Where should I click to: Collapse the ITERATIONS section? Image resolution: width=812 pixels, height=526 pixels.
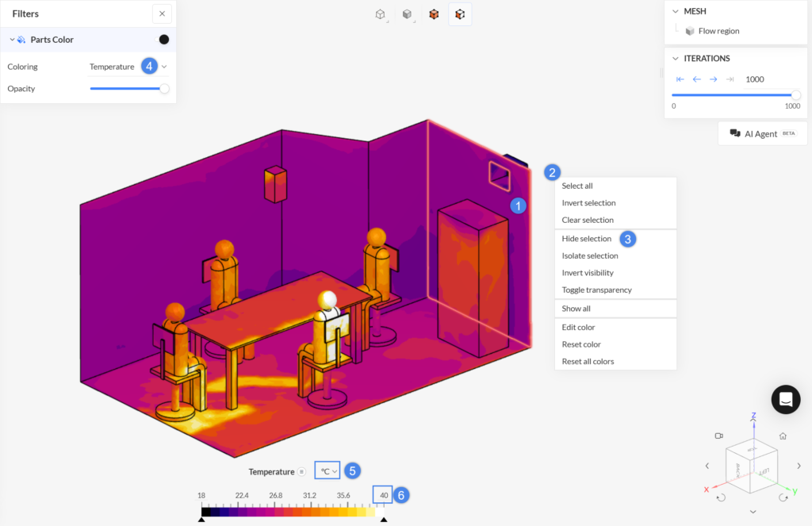[676, 59]
